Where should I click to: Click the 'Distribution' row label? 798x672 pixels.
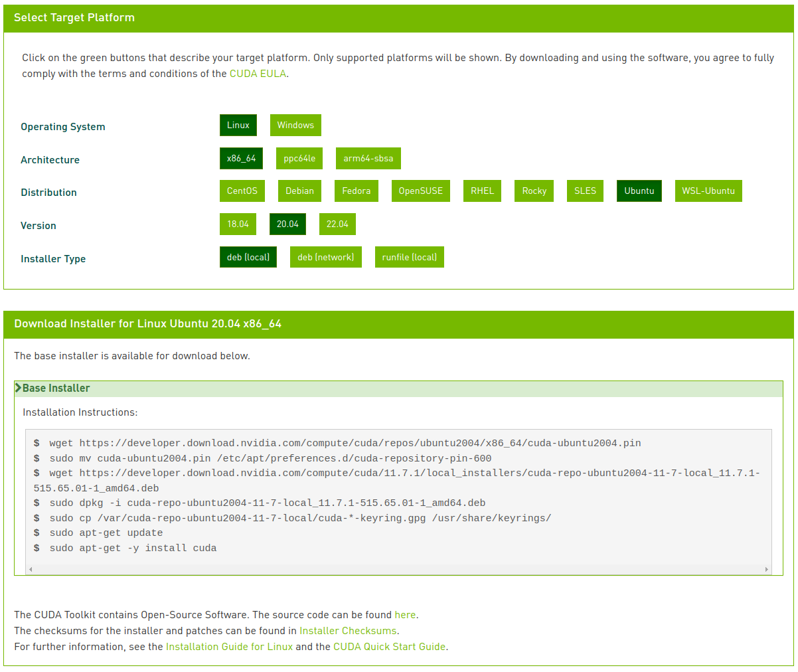(x=48, y=193)
